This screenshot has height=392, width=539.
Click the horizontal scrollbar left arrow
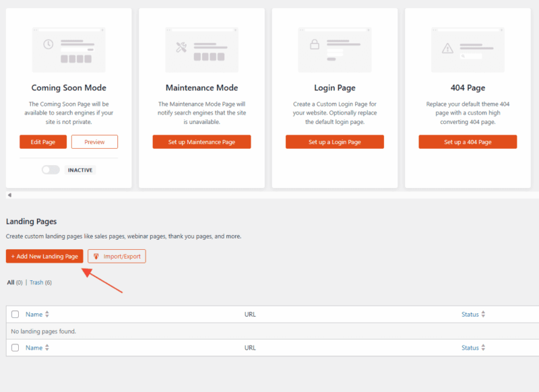[x=9, y=195]
